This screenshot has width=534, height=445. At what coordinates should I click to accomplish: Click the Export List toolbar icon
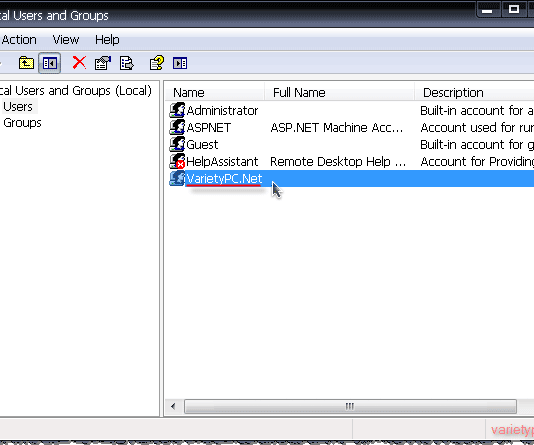tap(126, 63)
